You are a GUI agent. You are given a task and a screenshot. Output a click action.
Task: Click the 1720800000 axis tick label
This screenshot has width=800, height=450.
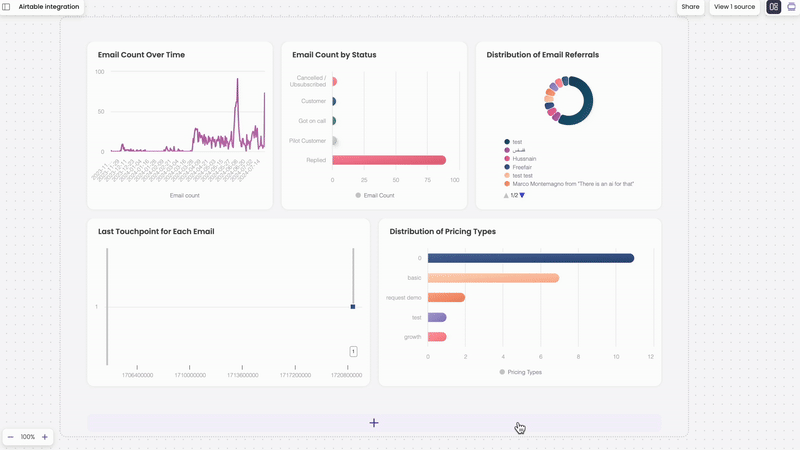click(x=346, y=375)
